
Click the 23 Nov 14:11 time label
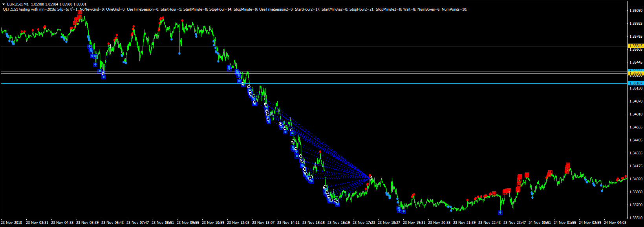coord(289,223)
